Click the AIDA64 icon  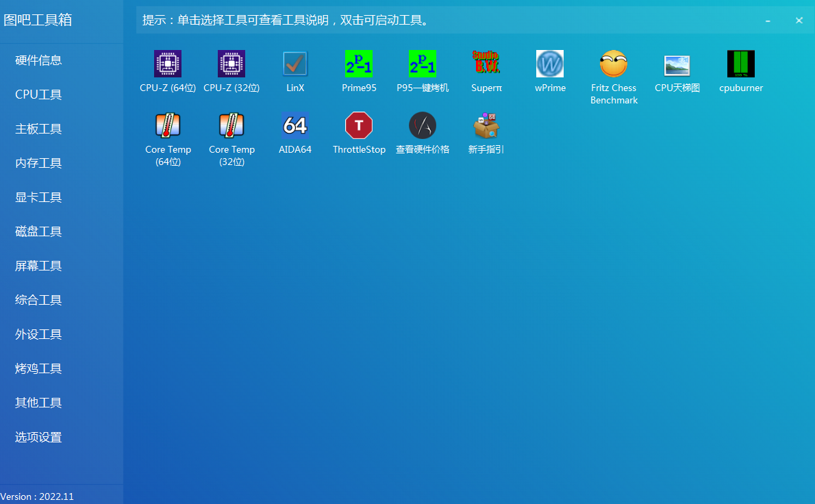tap(294, 125)
